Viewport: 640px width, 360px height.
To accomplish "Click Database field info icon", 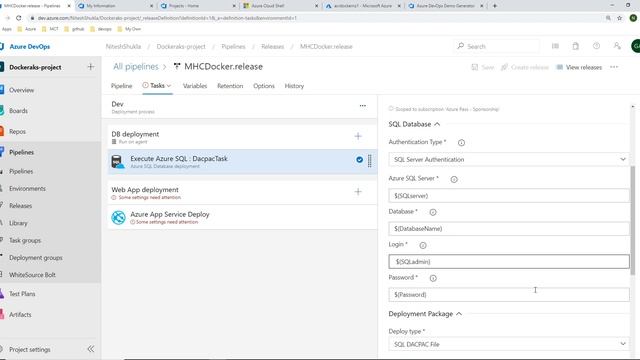I will point(433,212).
